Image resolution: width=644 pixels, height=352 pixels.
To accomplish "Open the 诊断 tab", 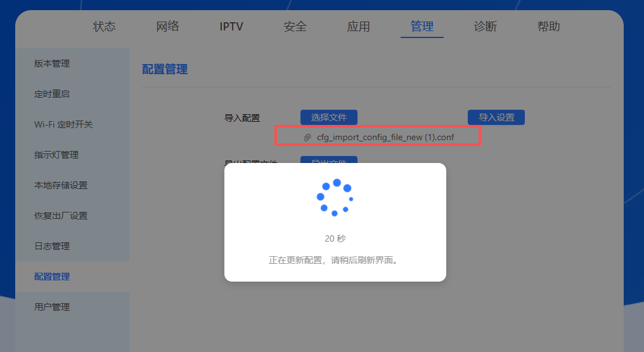I will (485, 27).
